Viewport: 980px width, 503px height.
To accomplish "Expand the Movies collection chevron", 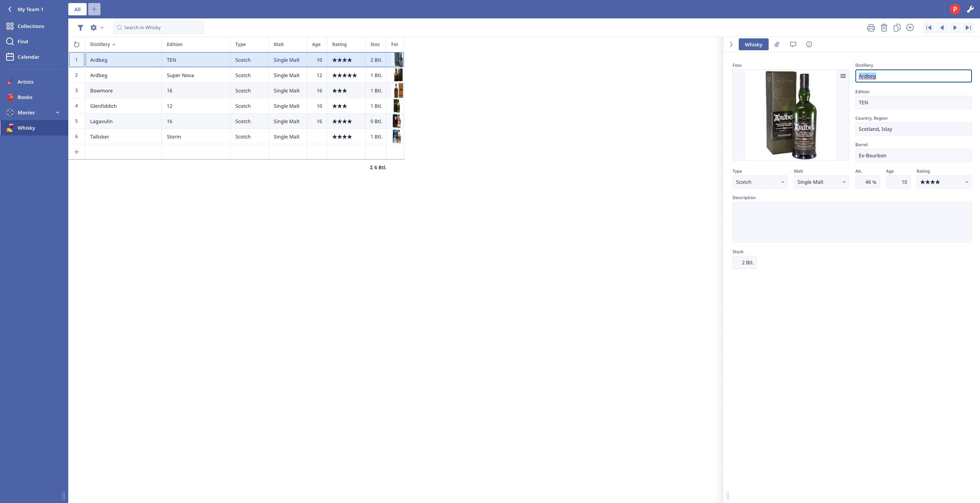I will pyautogui.click(x=58, y=112).
